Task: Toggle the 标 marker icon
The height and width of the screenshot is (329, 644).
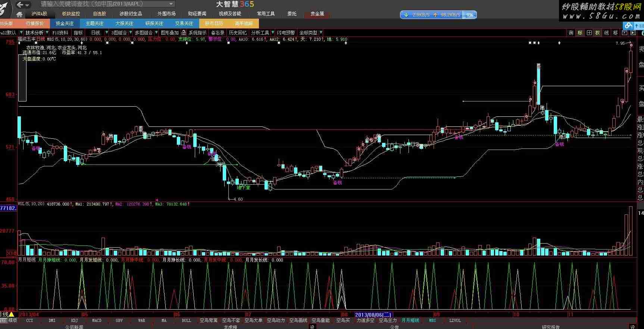Action: [x=580, y=33]
